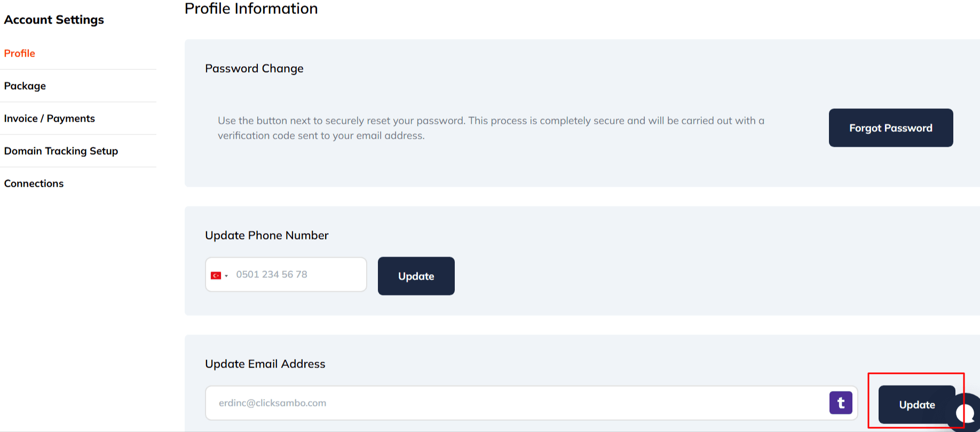Click the Profile Information title

click(x=251, y=9)
